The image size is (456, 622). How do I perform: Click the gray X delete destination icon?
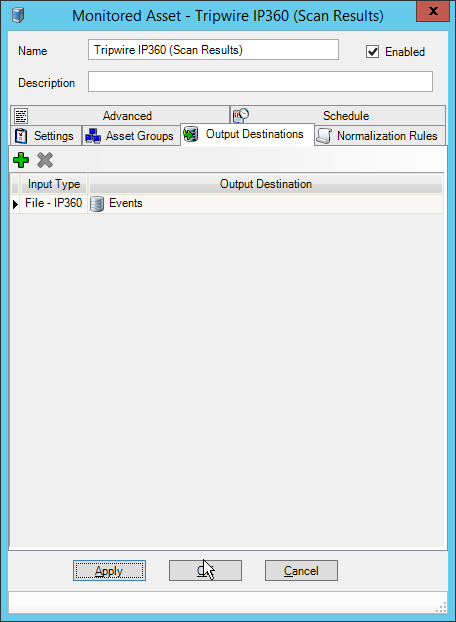click(x=45, y=160)
